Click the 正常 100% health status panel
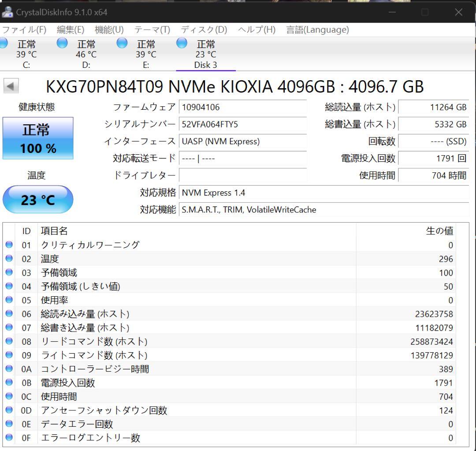476x451 pixels. 38,138
